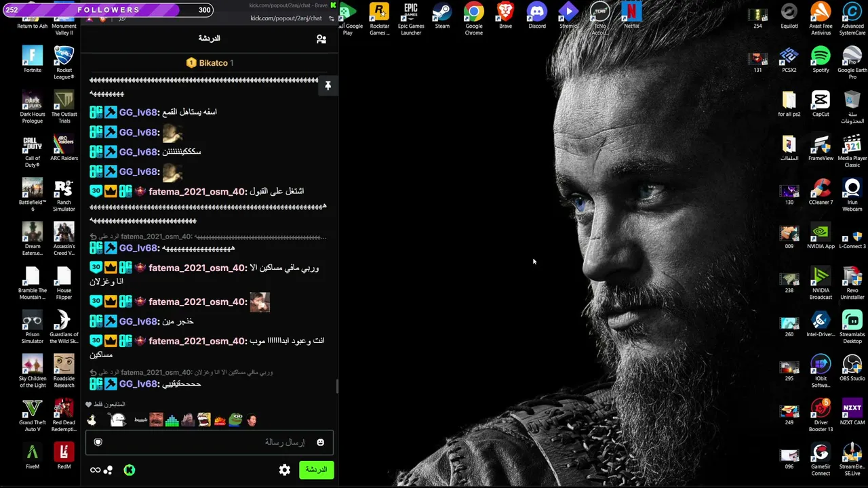Open chat settings gear icon
This screenshot has height=488, width=868.
click(x=285, y=470)
